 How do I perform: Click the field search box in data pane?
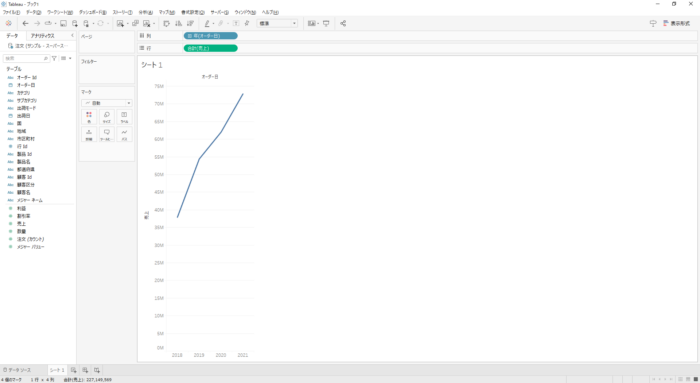26,58
